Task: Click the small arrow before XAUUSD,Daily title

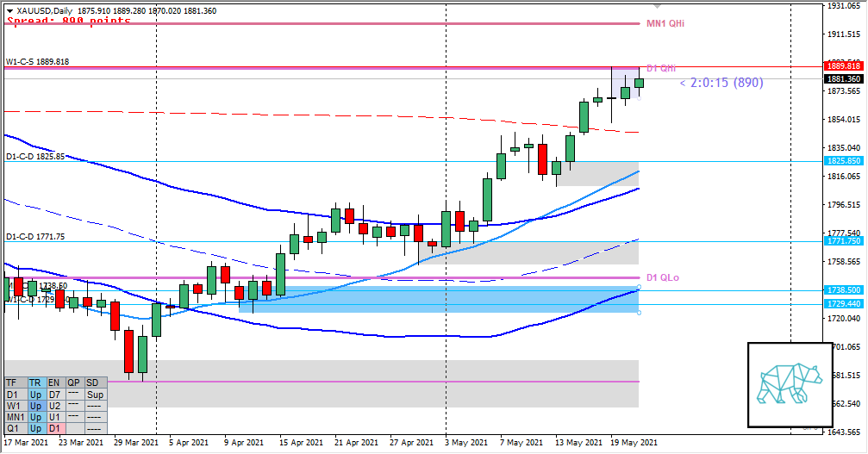Action: [x=9, y=9]
